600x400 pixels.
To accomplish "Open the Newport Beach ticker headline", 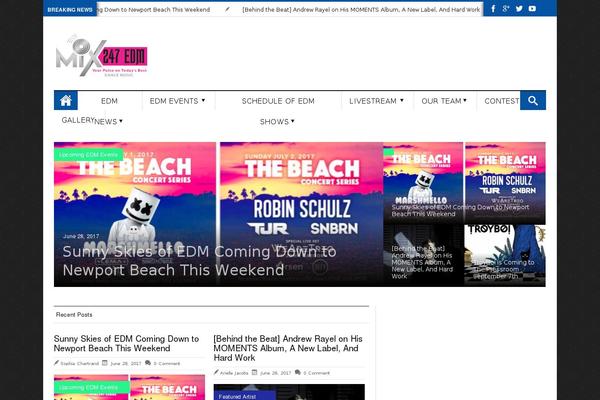I will coord(153,10).
